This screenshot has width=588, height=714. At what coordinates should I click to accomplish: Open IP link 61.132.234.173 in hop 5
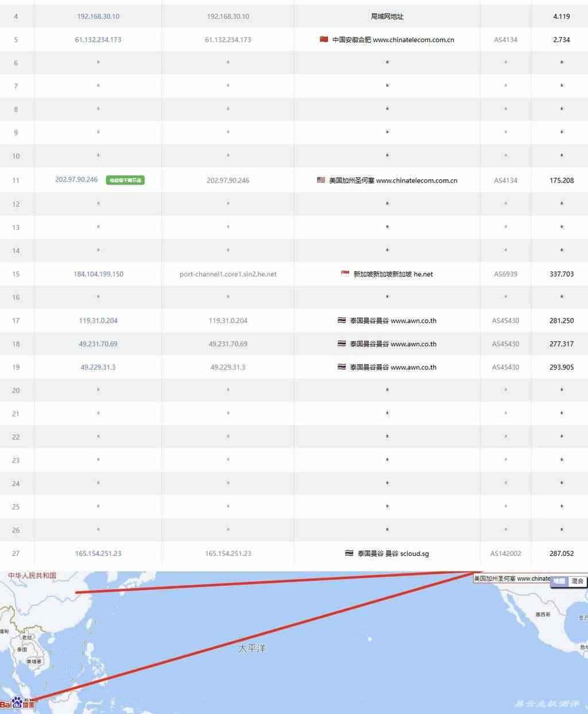(x=98, y=40)
